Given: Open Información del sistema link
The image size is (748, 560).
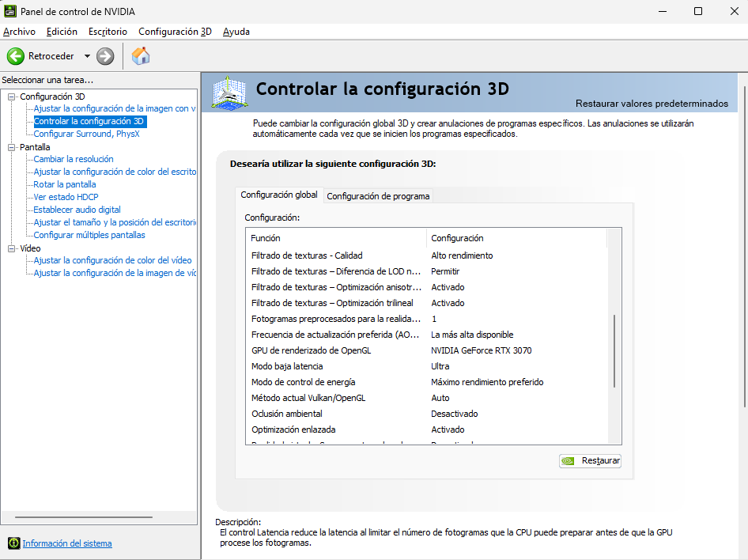Looking at the screenshot, I should 67,543.
